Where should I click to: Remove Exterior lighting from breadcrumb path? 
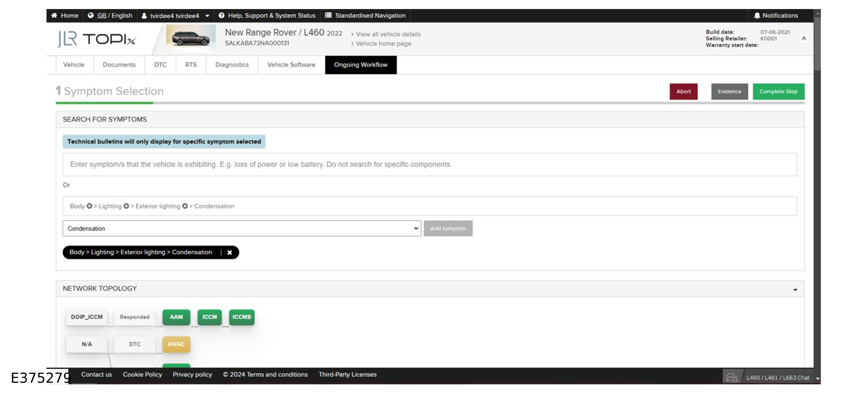(x=185, y=206)
